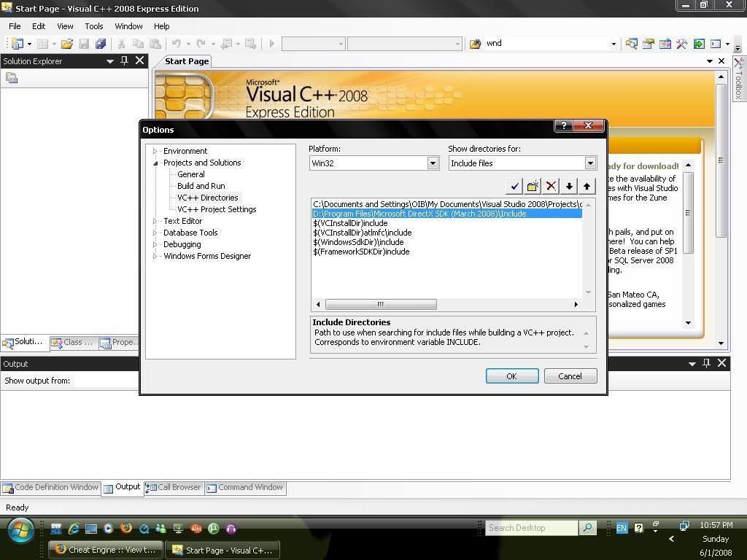This screenshot has width=747, height=560.
Task: Click the Start Page vertical scrollbar thumb
Action: pyautogui.click(x=721, y=160)
